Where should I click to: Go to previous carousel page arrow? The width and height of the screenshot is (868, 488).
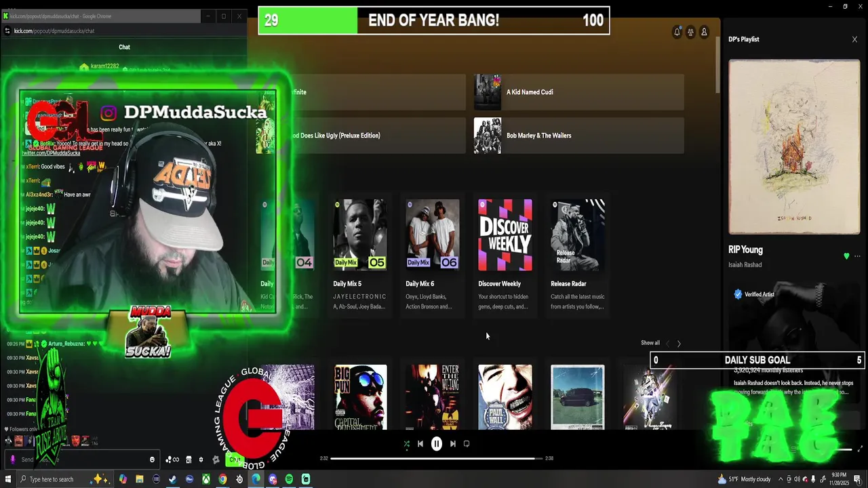pyautogui.click(x=667, y=344)
